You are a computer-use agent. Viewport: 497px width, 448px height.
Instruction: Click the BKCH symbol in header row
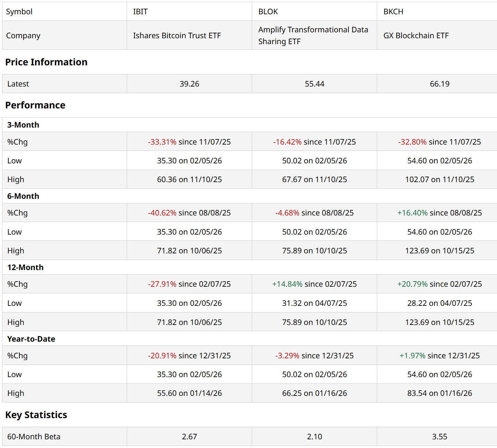[393, 11]
